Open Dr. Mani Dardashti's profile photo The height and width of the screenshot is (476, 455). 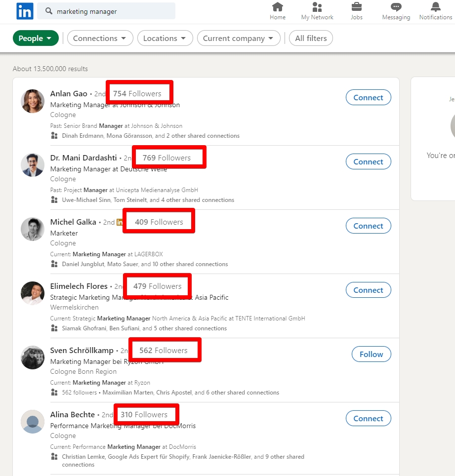click(x=33, y=165)
